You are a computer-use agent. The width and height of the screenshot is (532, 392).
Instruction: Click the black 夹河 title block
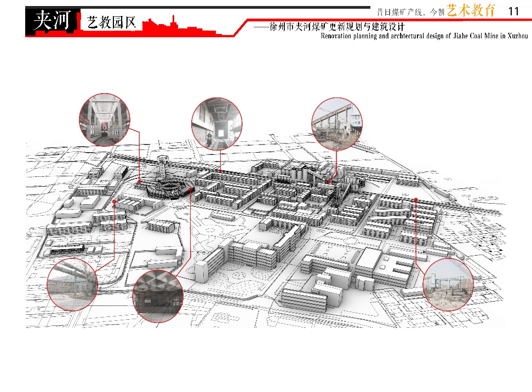tap(53, 21)
